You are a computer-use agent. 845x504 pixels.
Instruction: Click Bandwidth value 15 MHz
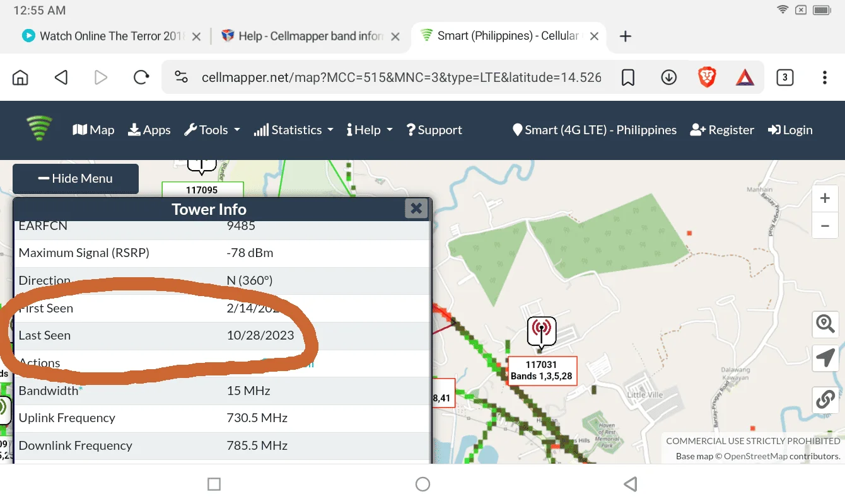coord(248,391)
